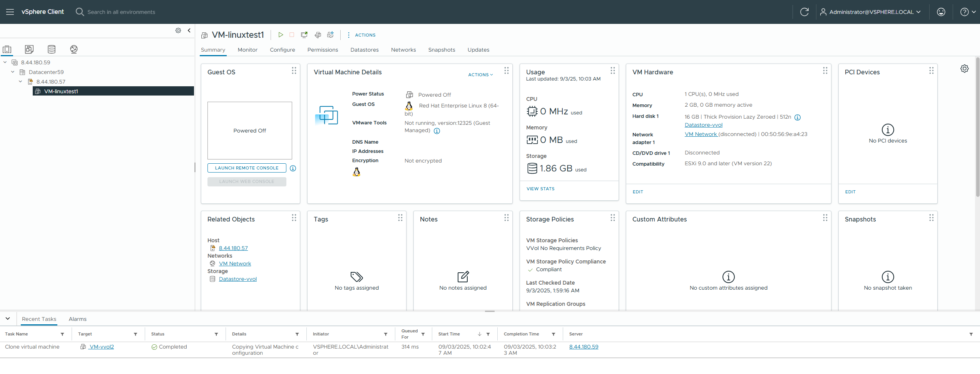Image resolution: width=980 pixels, height=374 pixels.
Task: Open the Monitor tab
Action: [x=248, y=50]
